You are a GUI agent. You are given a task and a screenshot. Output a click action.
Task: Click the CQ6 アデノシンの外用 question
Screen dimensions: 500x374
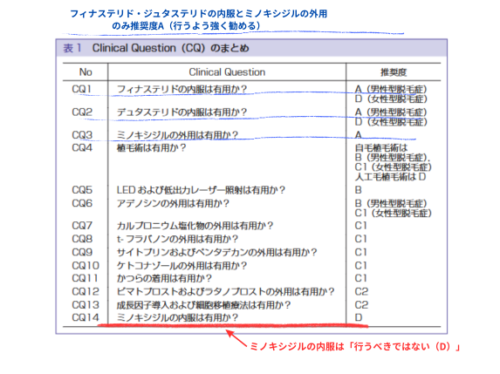tap(173, 203)
